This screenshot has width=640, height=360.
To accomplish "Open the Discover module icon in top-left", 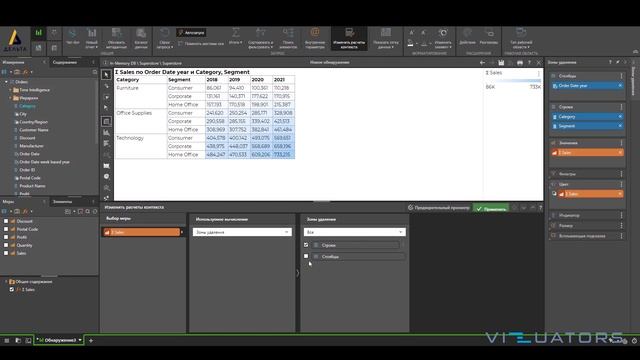I will click(x=38, y=33).
